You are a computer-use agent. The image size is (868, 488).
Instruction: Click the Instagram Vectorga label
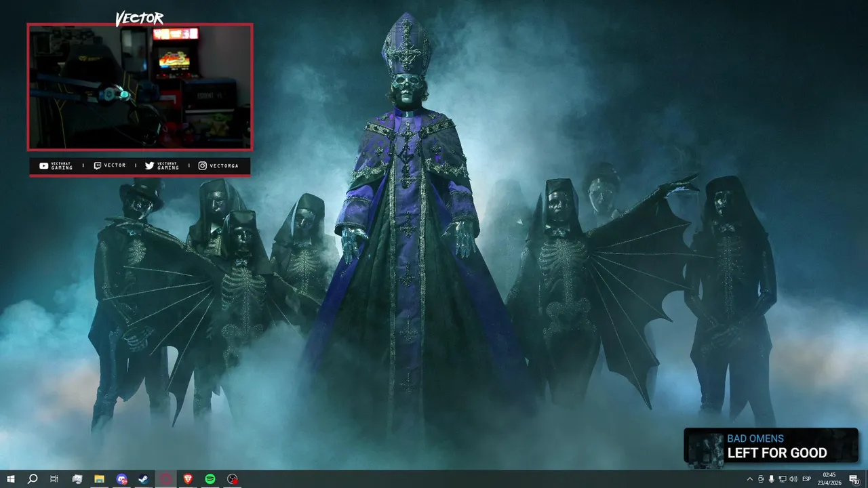(218, 165)
